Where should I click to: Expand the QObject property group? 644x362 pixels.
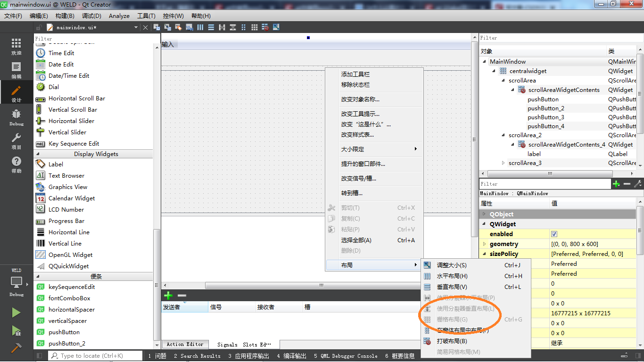coord(484,214)
